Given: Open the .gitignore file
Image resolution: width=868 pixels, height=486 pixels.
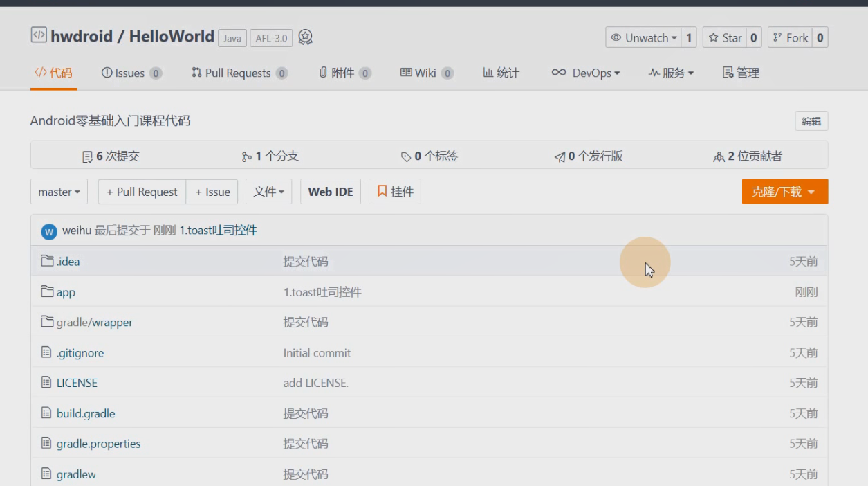Looking at the screenshot, I should 80,352.
